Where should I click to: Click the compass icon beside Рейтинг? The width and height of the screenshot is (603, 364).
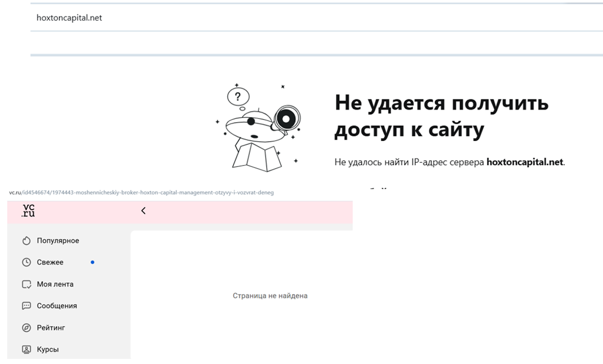click(x=26, y=327)
